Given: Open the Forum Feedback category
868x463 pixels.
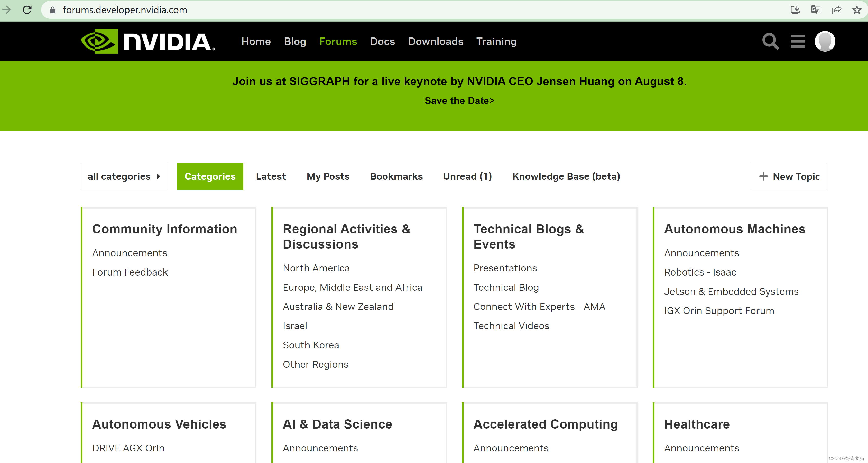Looking at the screenshot, I should (x=130, y=272).
